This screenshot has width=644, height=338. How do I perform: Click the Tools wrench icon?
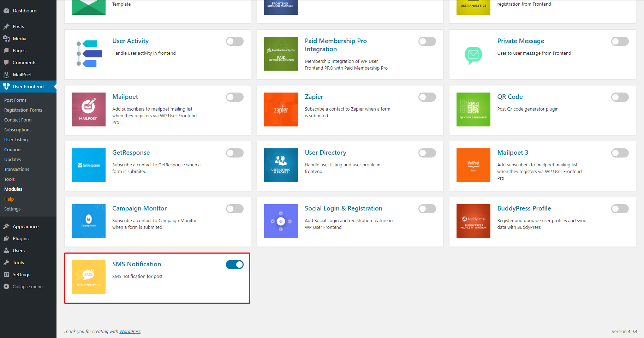pyautogui.click(x=6, y=262)
